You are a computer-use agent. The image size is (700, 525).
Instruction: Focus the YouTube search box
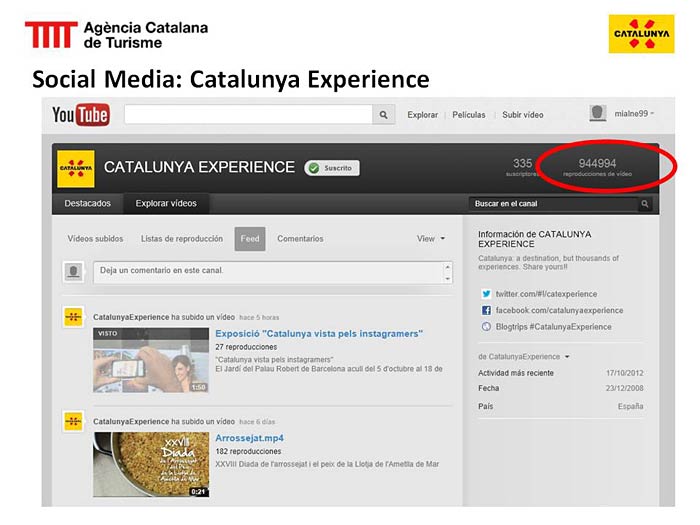(248, 115)
